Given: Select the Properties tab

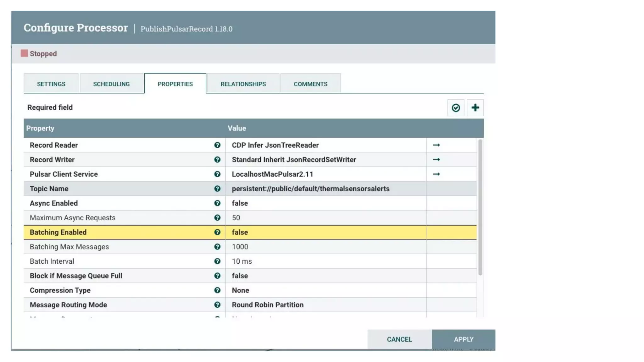Looking at the screenshot, I should coord(175,84).
